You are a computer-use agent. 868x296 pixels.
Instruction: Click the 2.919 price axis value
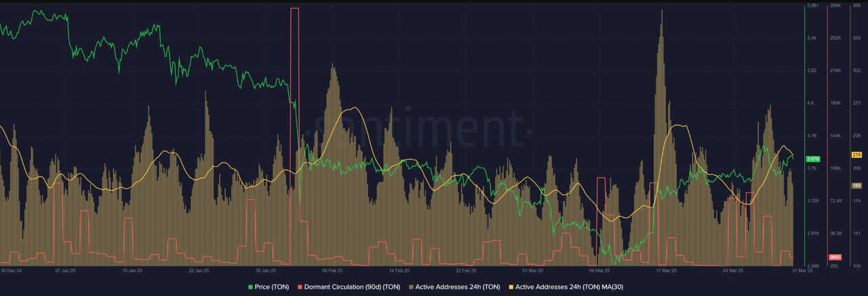click(x=813, y=233)
